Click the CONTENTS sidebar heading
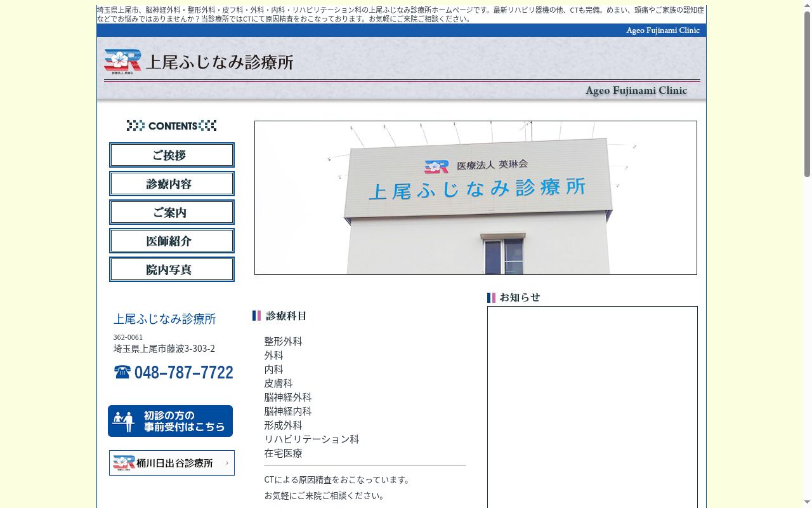 coord(172,126)
